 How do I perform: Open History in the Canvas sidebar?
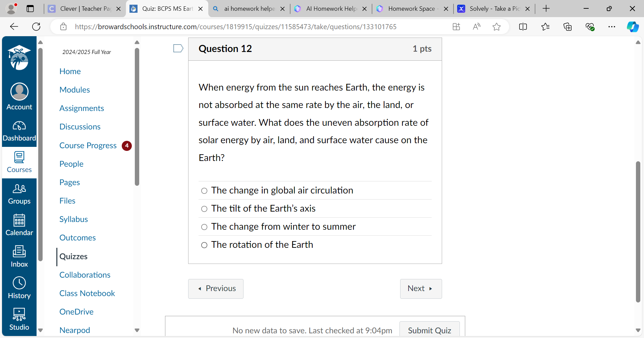(x=19, y=289)
